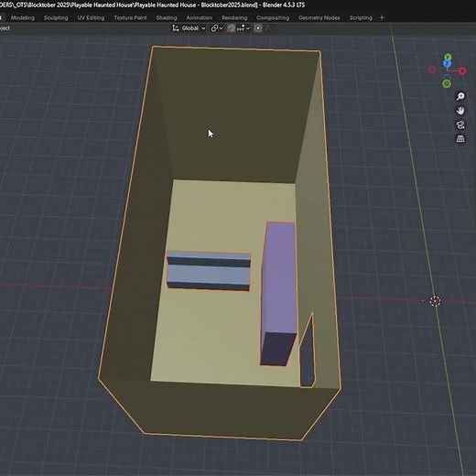Open the UV Editing workspace tab
Viewport: 476px width, 476px height.
[x=91, y=17]
